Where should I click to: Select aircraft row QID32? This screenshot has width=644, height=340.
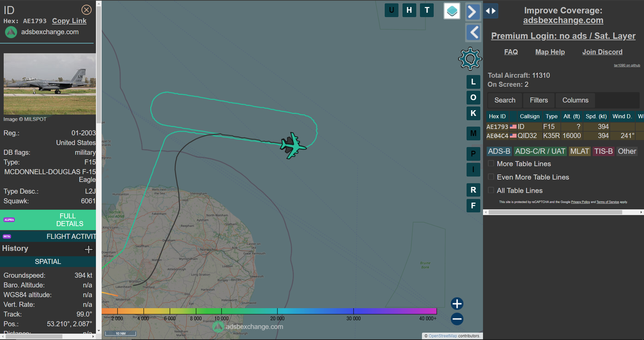(x=565, y=136)
